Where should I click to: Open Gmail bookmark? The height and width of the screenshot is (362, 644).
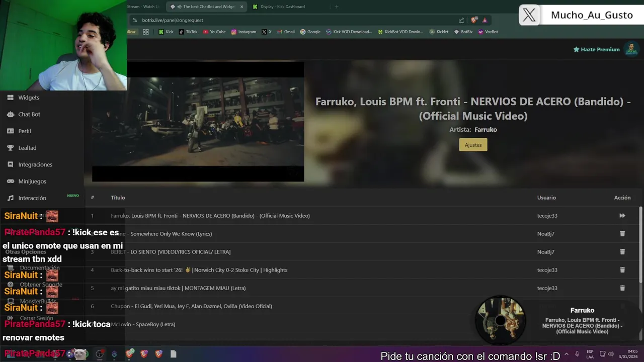pos(286,32)
